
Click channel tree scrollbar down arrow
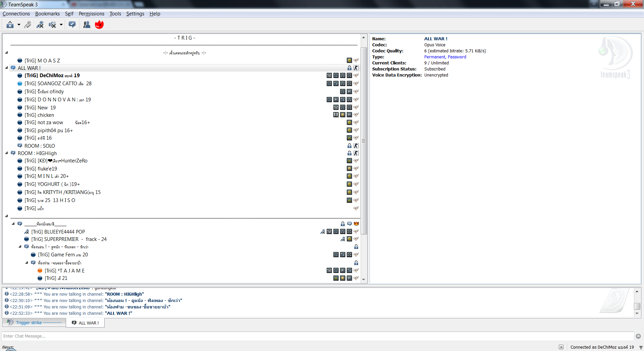click(x=364, y=280)
